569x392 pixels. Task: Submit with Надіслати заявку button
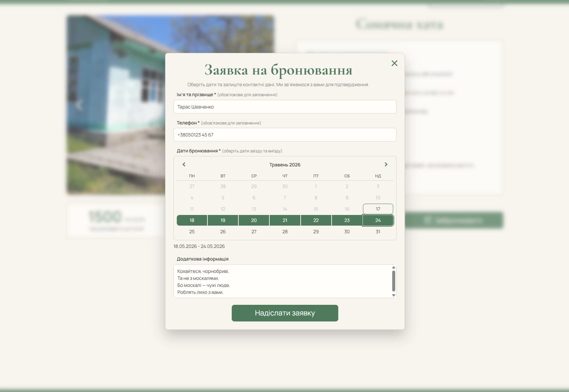point(285,313)
